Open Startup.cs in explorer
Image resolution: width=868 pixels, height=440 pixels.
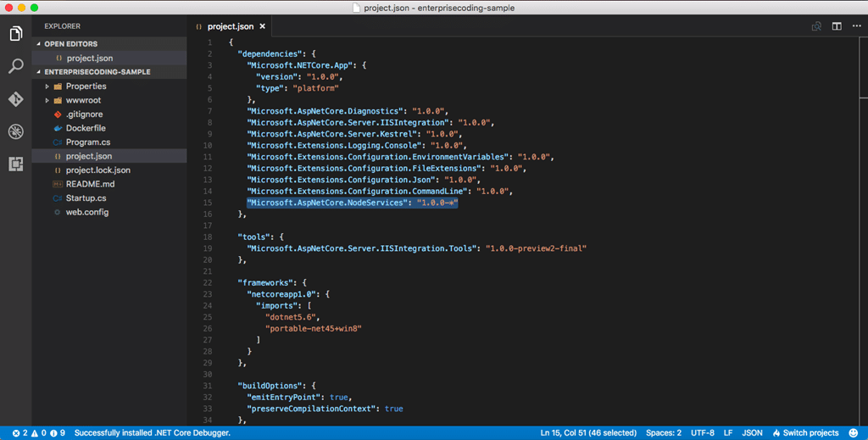point(86,198)
